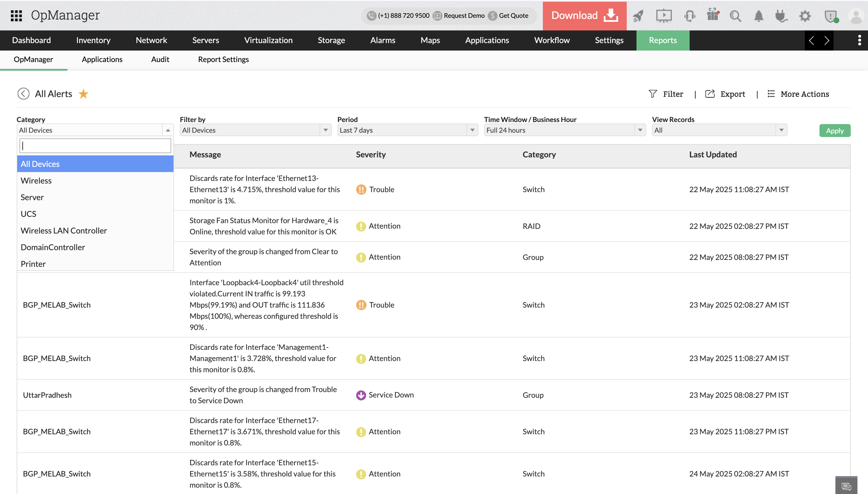Viewport: 868px width, 494px height.
Task: Open the Filter by dropdown
Action: pyautogui.click(x=255, y=130)
